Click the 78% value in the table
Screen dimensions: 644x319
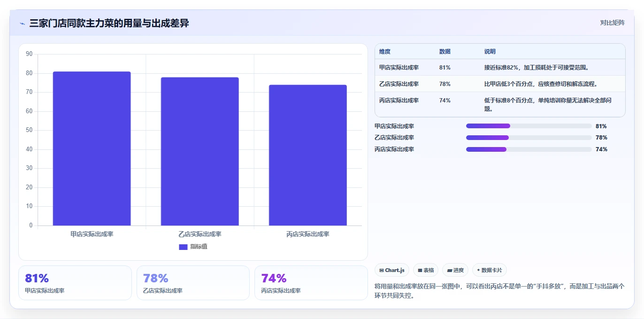pos(445,84)
